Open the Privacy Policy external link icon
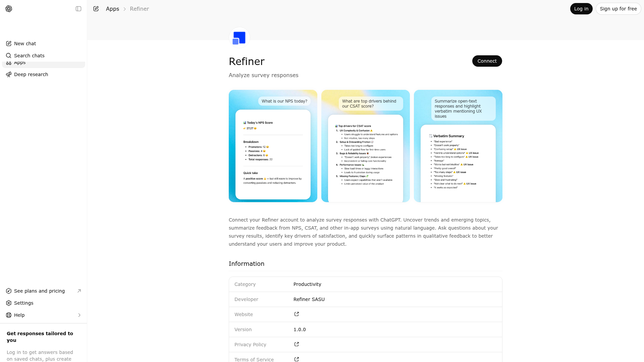Image resolution: width=644 pixels, height=362 pixels. pyautogui.click(x=297, y=344)
